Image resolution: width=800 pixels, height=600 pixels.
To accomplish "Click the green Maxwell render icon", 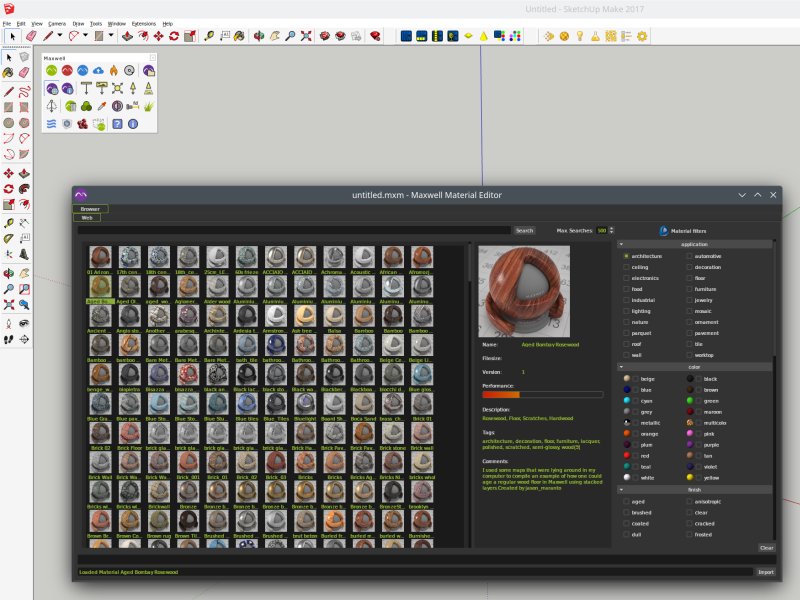I will click(52, 70).
